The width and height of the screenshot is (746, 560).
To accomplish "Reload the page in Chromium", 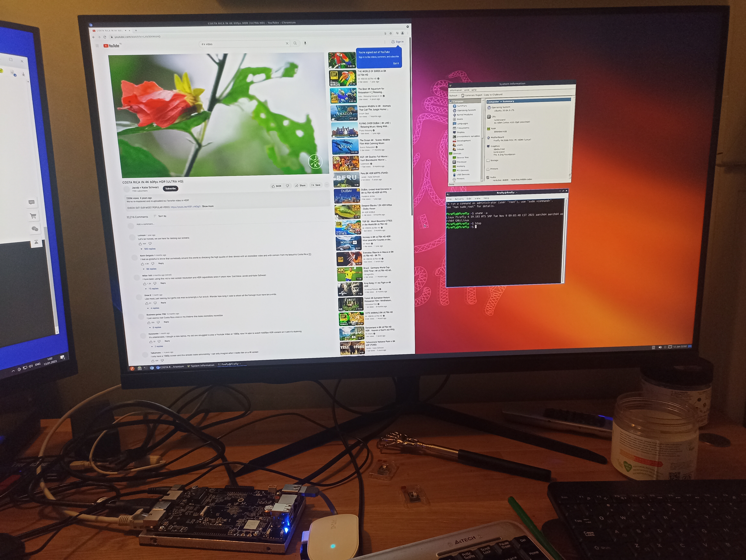I will coord(105,37).
